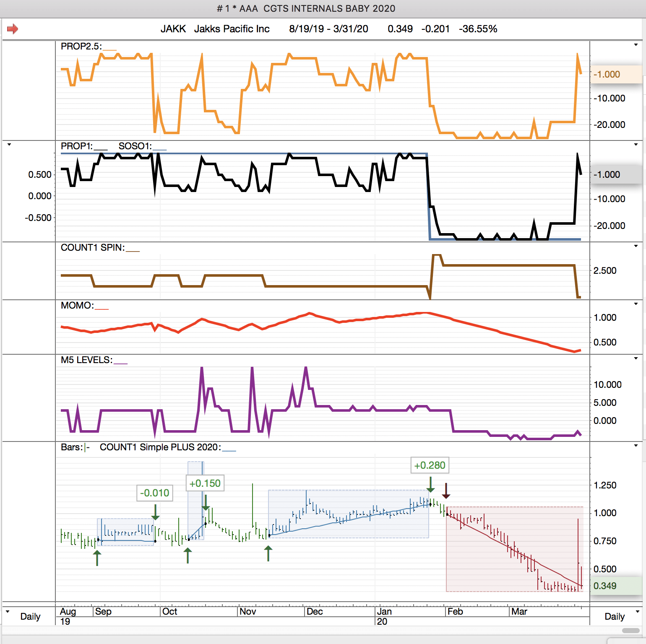The width and height of the screenshot is (646, 644).
Task: Click the dark red sell arrow near February
Action: pyautogui.click(x=446, y=491)
